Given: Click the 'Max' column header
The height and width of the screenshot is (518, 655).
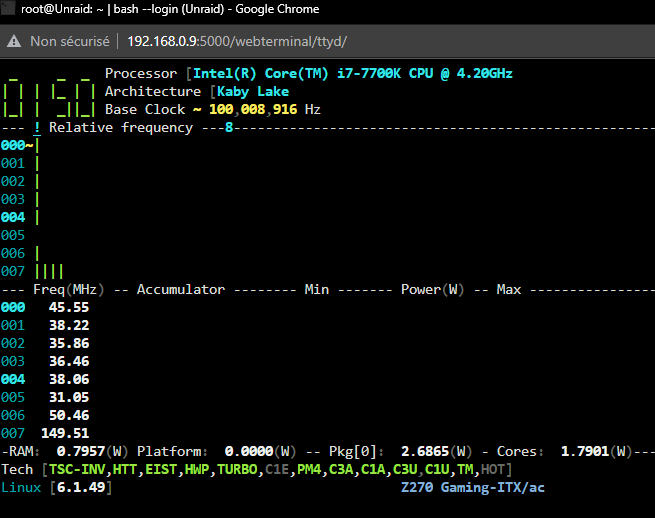Looking at the screenshot, I should [509, 289].
